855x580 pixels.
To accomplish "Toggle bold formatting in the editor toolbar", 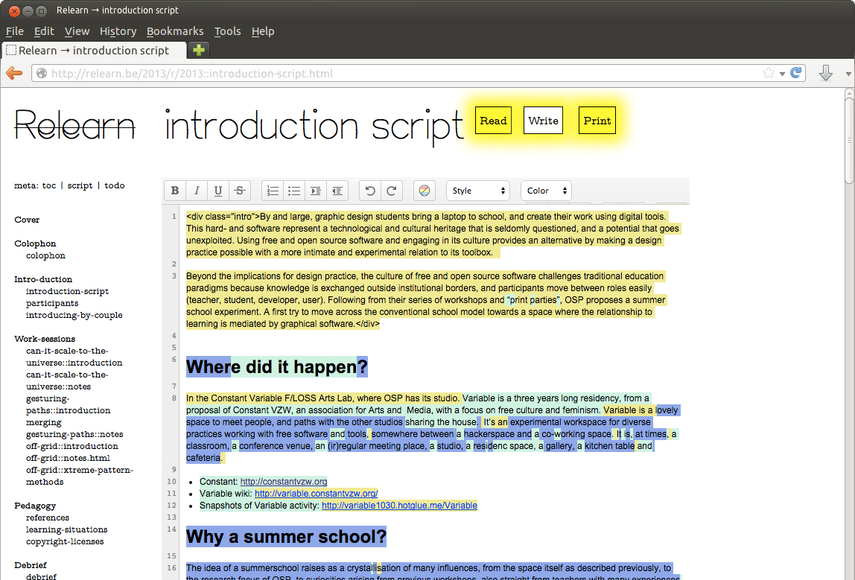I will [175, 191].
